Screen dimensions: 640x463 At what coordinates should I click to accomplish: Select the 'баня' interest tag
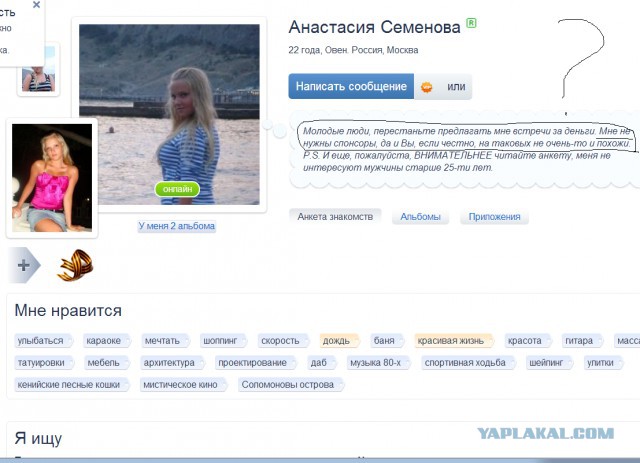tap(387, 341)
